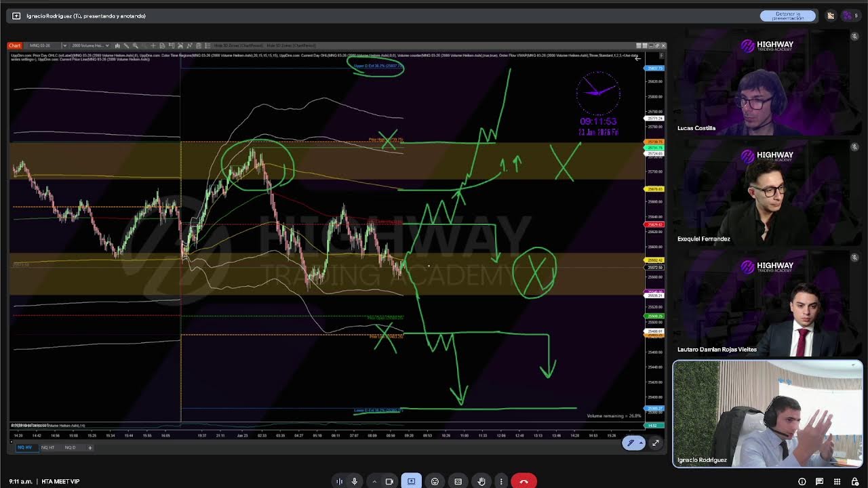Click Lautaro Damian's muted mic indicator
868x488 pixels.
(854, 258)
